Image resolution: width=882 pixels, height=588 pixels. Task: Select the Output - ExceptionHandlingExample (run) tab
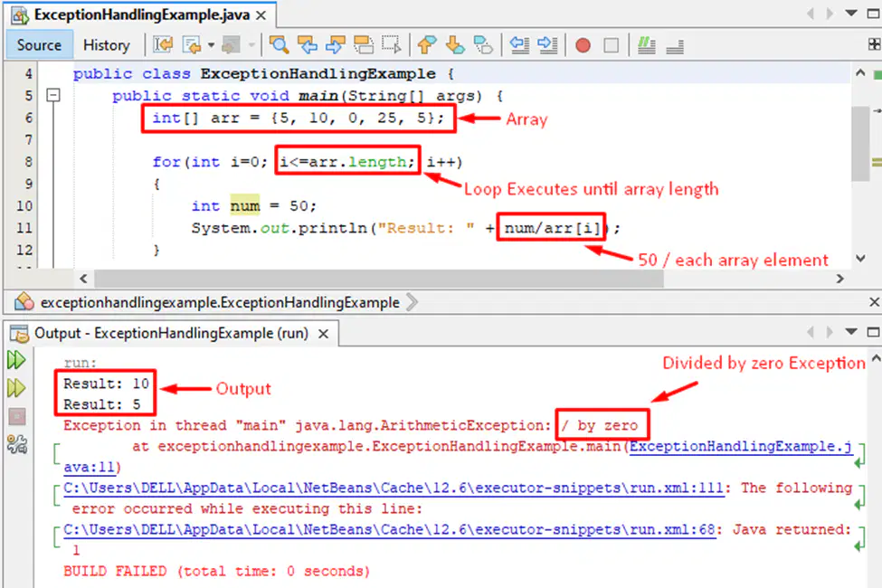click(x=171, y=333)
